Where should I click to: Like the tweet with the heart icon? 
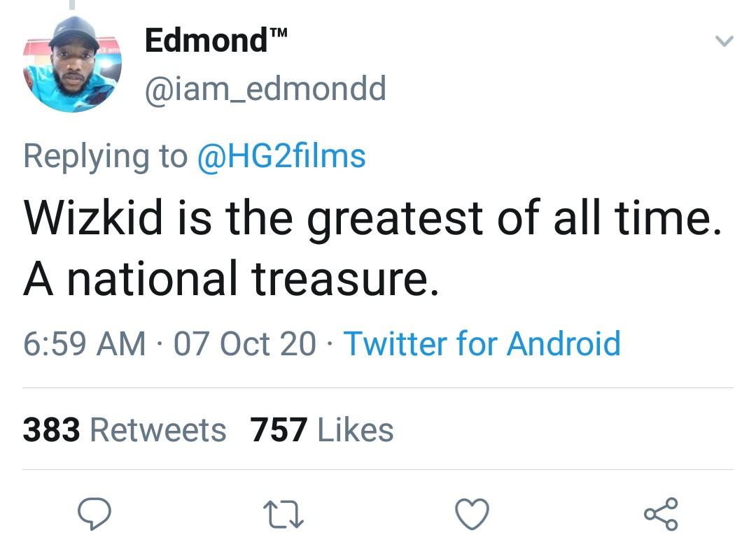[x=472, y=515]
